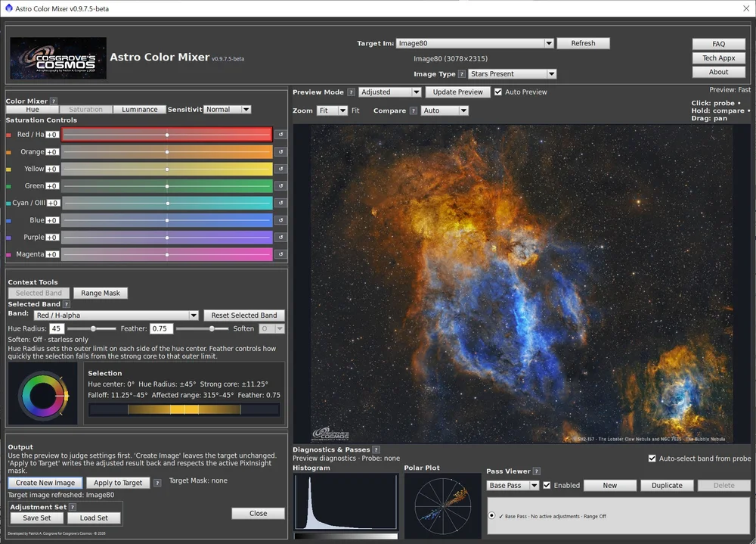Switch to the Saturation tab
756x544 pixels.
(86, 110)
